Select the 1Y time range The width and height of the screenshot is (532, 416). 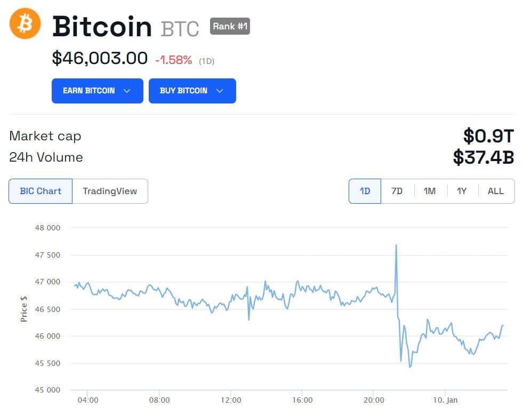[x=462, y=191]
